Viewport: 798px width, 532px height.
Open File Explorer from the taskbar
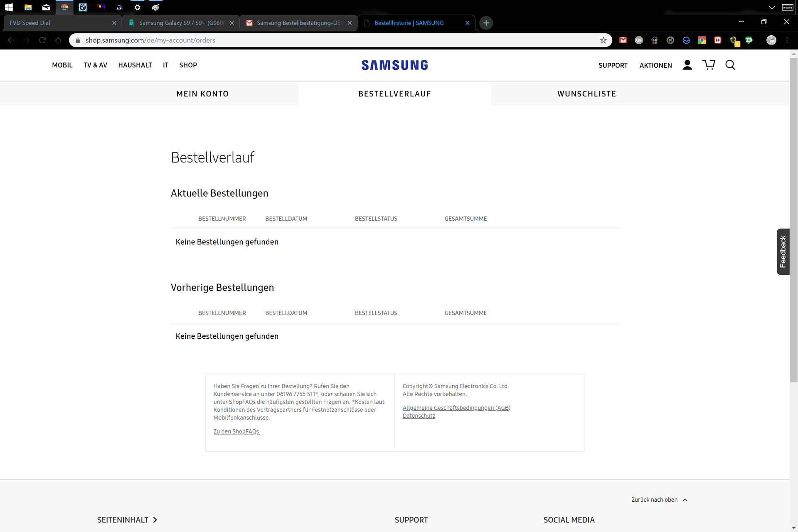coord(28,7)
